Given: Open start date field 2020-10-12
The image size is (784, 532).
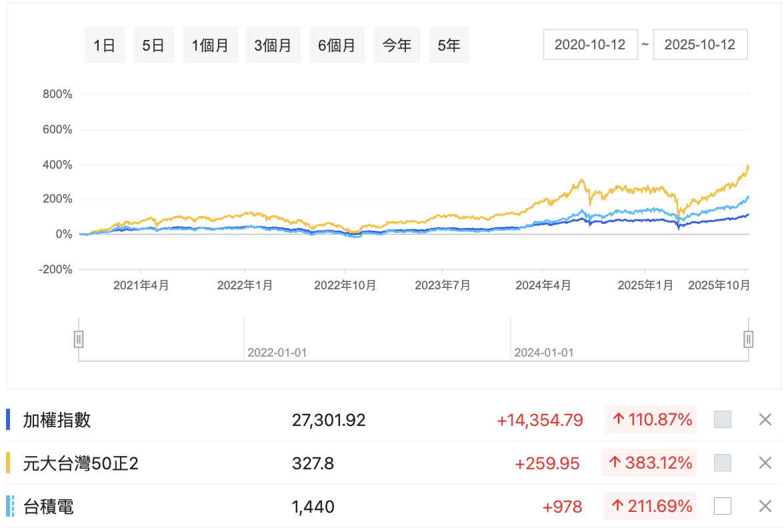Looking at the screenshot, I should point(590,45).
